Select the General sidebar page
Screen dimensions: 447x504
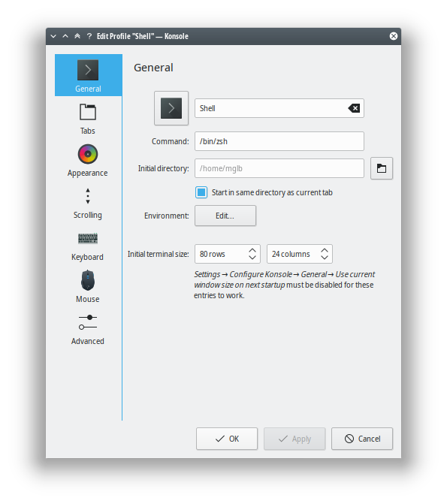[89, 75]
